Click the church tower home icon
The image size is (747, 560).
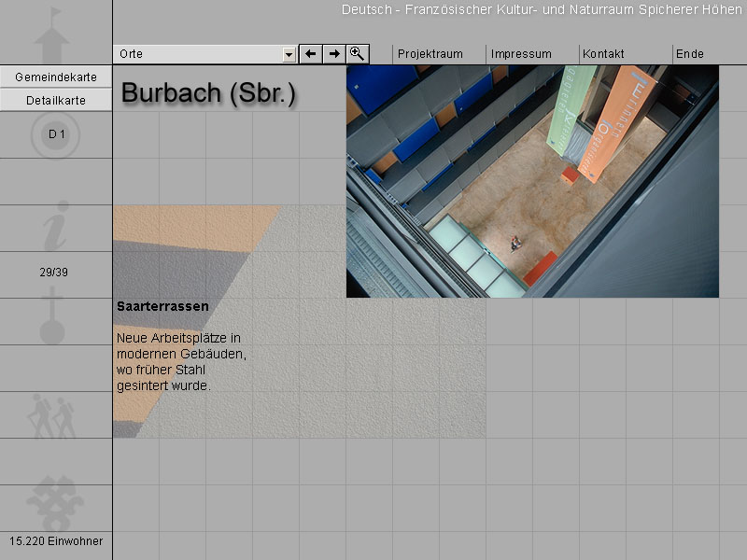pyautogui.click(x=52, y=35)
